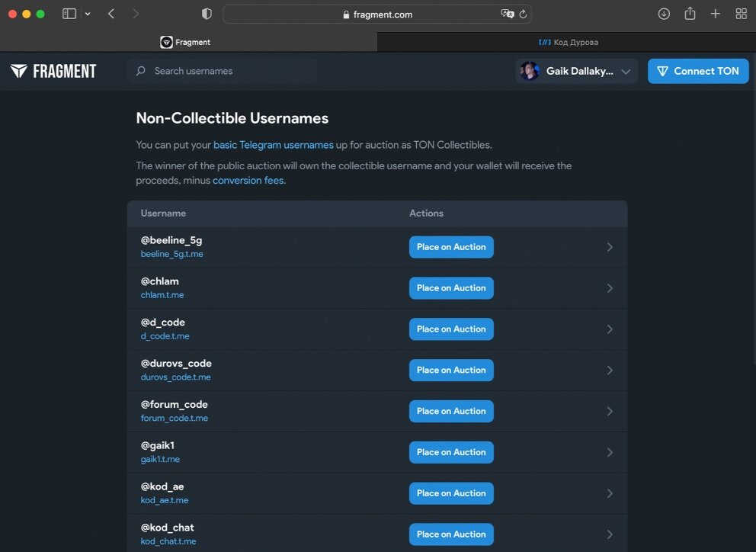Click the Fragment logo in header
756x552 pixels.
point(53,71)
